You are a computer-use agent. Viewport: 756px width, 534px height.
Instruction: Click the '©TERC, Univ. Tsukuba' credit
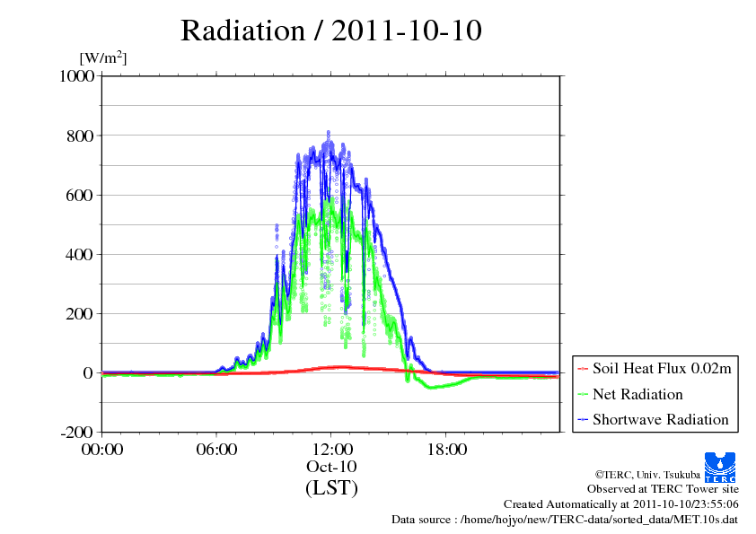coord(647,475)
